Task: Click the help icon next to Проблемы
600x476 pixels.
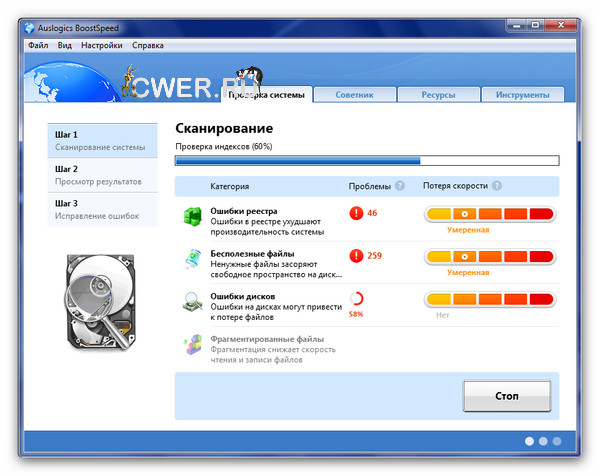Action: click(399, 186)
